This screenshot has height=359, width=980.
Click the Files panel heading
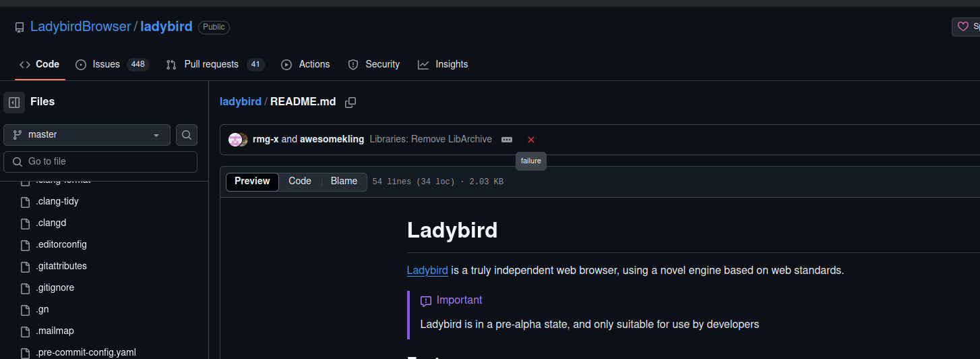[42, 102]
